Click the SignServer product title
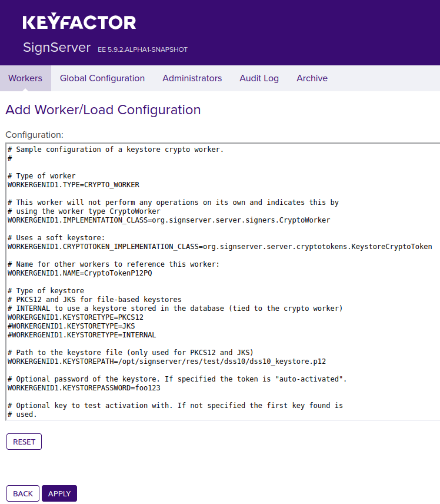440x504 pixels. (56, 48)
